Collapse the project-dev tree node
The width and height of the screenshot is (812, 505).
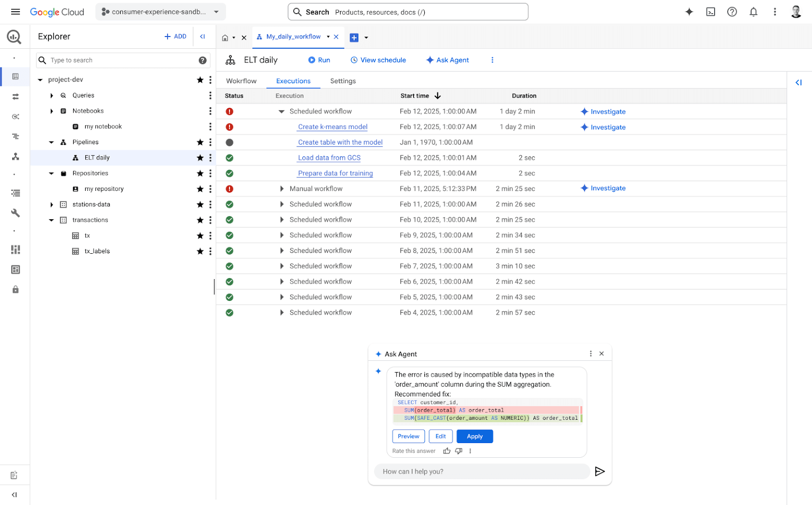tap(40, 80)
